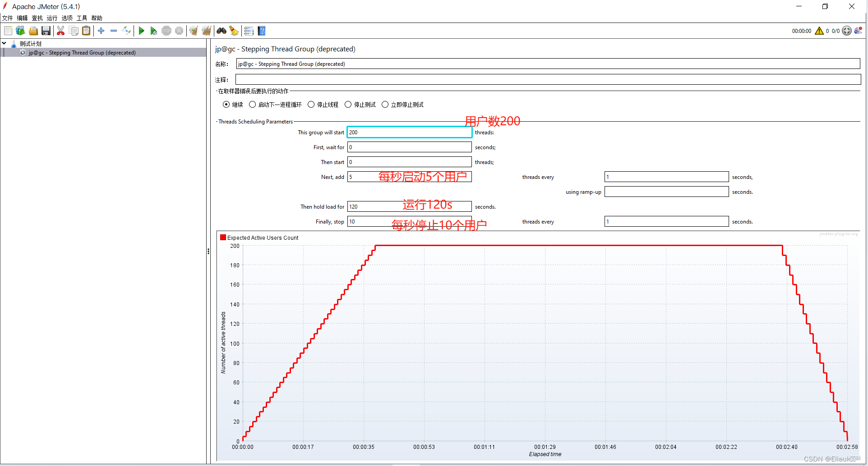The width and height of the screenshot is (868, 466).
Task: Select 立即停止测试 radio button
Action: (385, 105)
